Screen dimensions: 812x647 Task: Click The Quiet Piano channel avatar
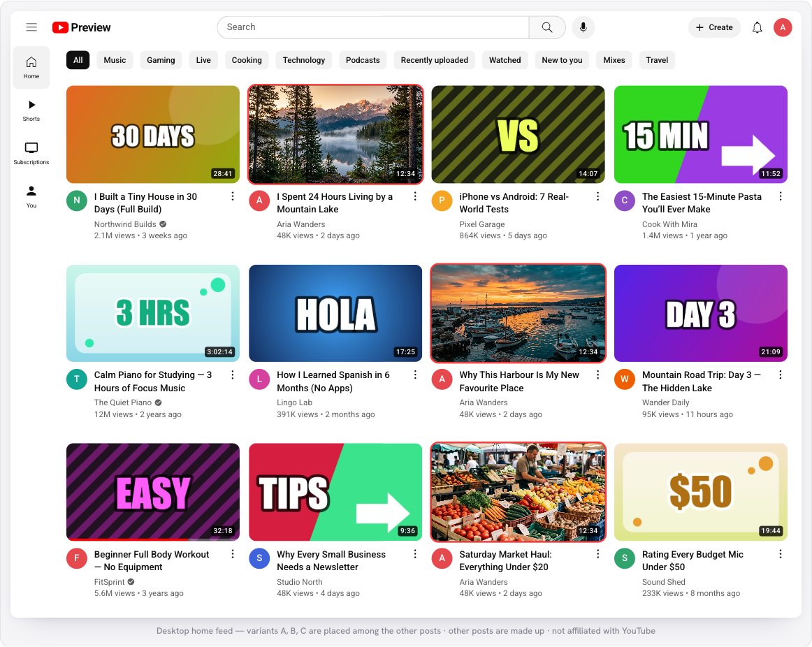pos(77,379)
